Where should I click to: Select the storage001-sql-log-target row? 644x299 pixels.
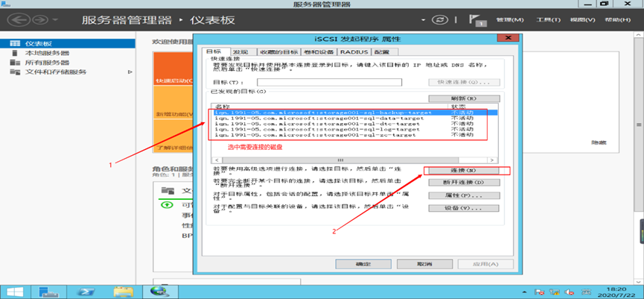356,129
